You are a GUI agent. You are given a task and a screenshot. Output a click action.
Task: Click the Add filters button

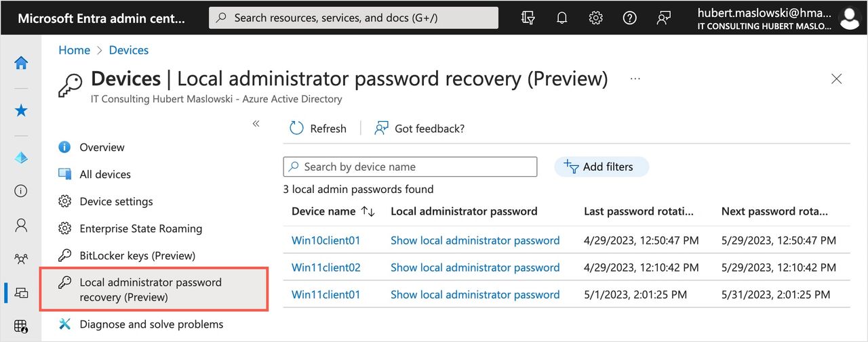coord(601,167)
